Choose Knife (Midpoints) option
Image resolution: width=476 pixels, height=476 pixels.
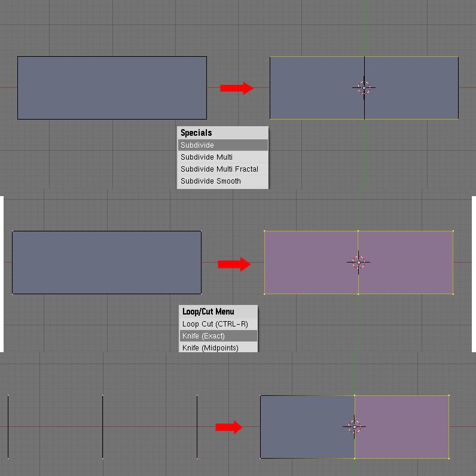(218, 347)
